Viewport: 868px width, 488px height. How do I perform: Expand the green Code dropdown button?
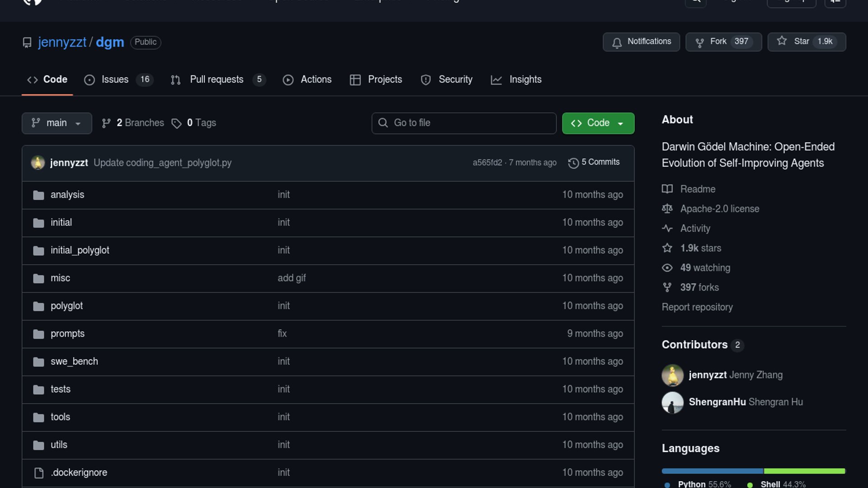pyautogui.click(x=598, y=123)
